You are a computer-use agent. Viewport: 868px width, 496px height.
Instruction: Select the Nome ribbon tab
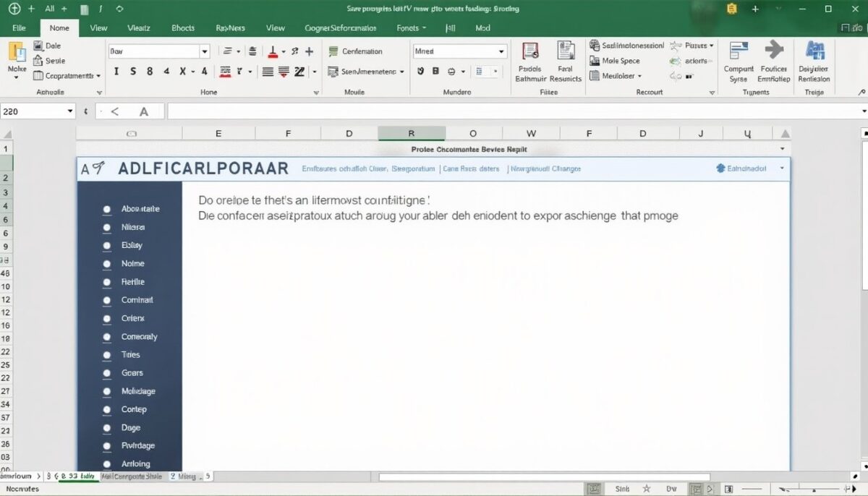coord(59,28)
